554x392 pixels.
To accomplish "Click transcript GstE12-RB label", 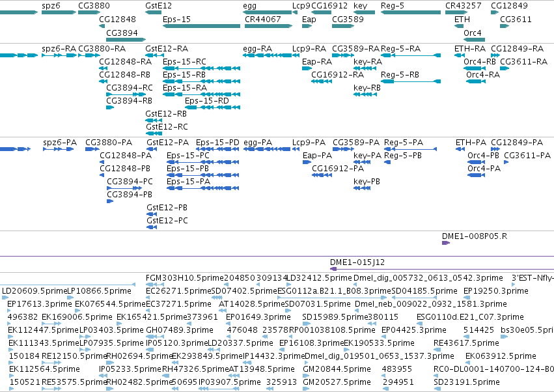I will 166,114.
